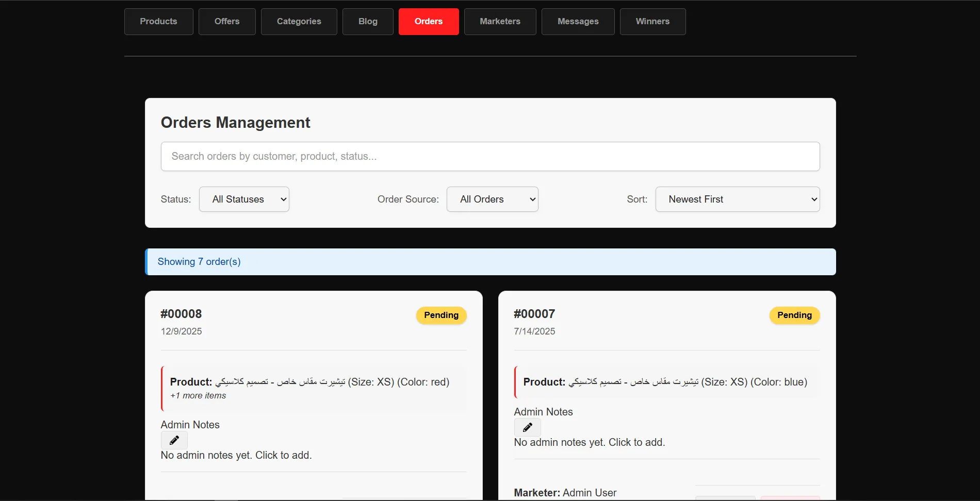Viewport: 980px width, 501px height.
Task: Open the Categories tab
Action: click(299, 22)
